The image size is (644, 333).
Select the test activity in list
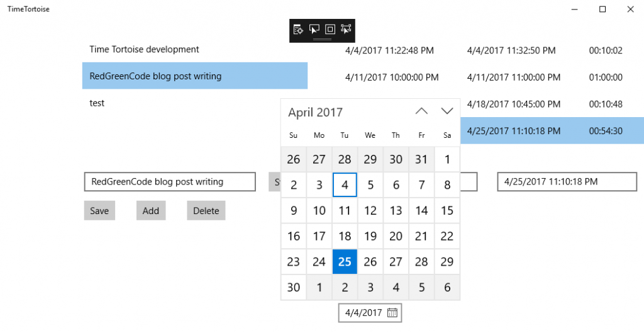[97, 103]
